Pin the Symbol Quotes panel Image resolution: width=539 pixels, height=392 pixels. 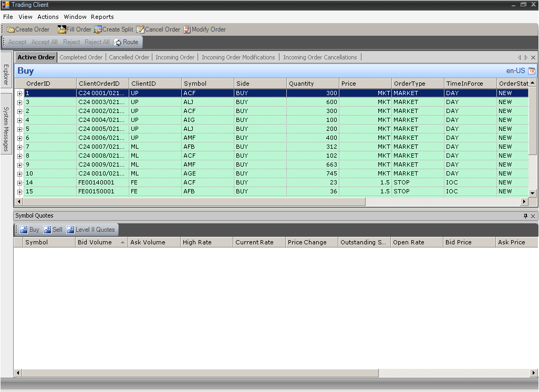pos(525,216)
